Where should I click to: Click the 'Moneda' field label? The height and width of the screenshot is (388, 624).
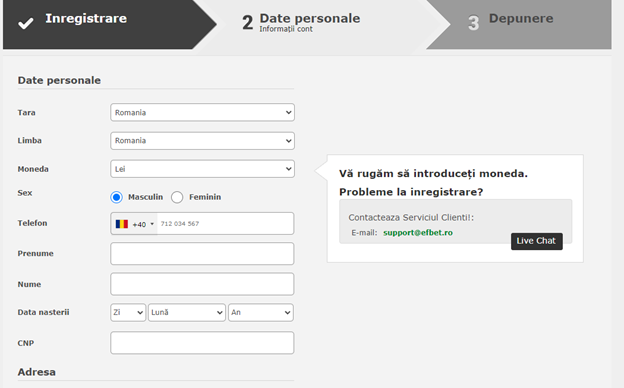pos(33,169)
